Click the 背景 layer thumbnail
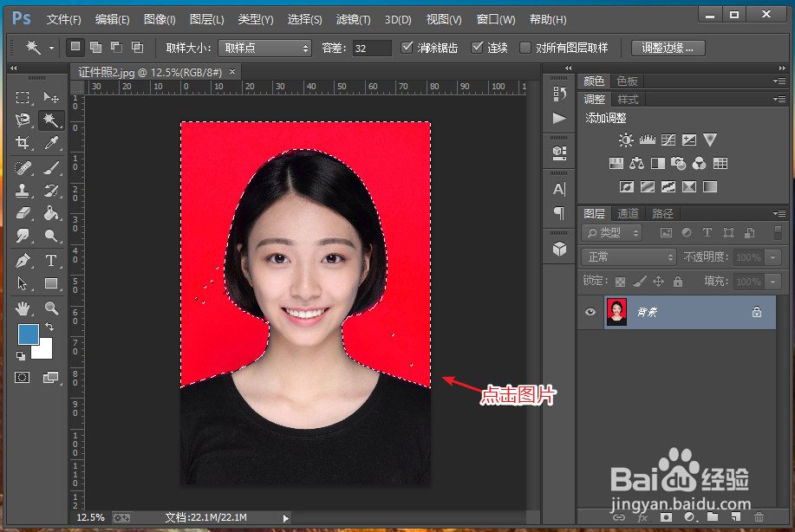Screen dimensions: 795x532 (617, 312)
